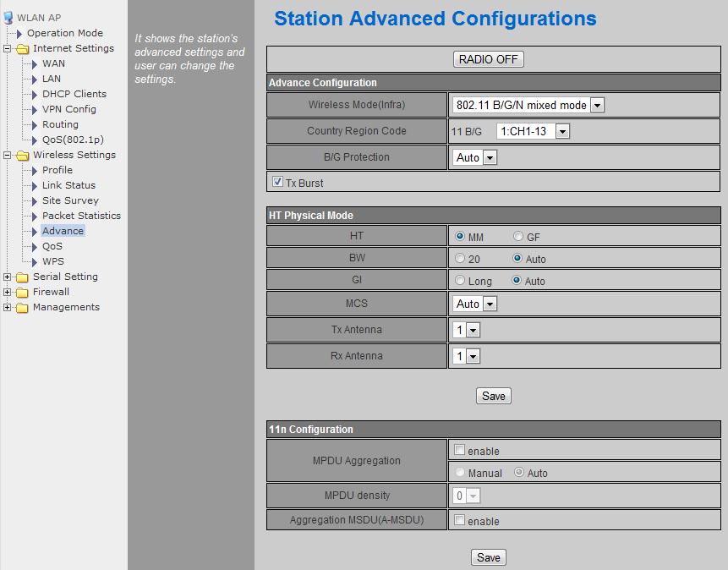Open the B/G Protection dropdown
728x570 pixels.
[474, 157]
